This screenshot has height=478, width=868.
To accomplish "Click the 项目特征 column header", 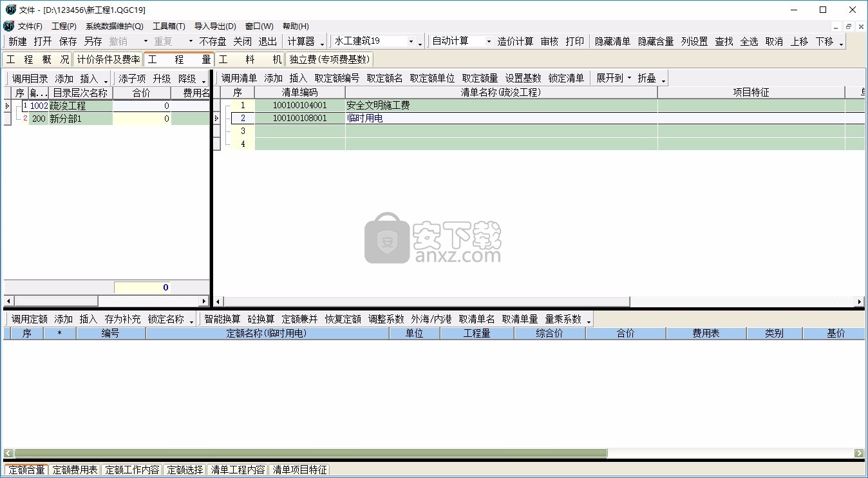I will click(751, 93).
